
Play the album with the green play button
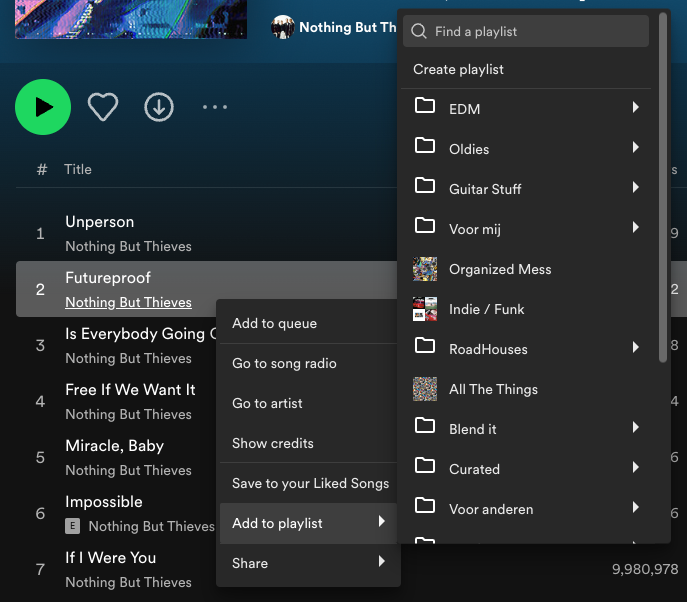(43, 107)
